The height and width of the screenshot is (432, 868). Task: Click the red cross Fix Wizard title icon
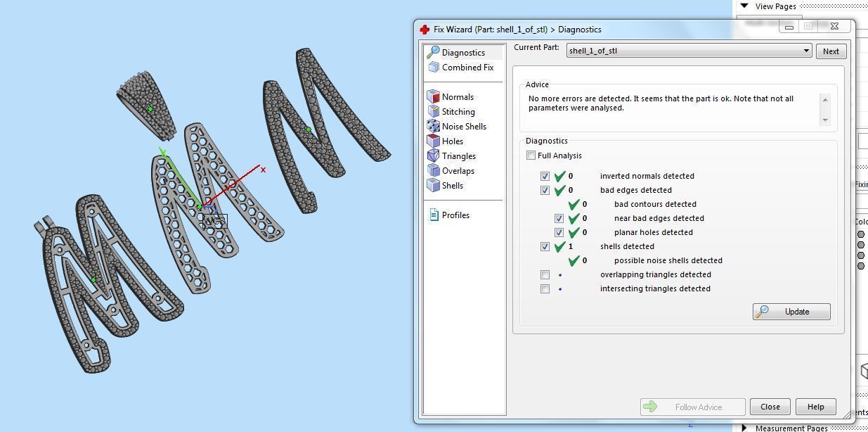coord(425,30)
